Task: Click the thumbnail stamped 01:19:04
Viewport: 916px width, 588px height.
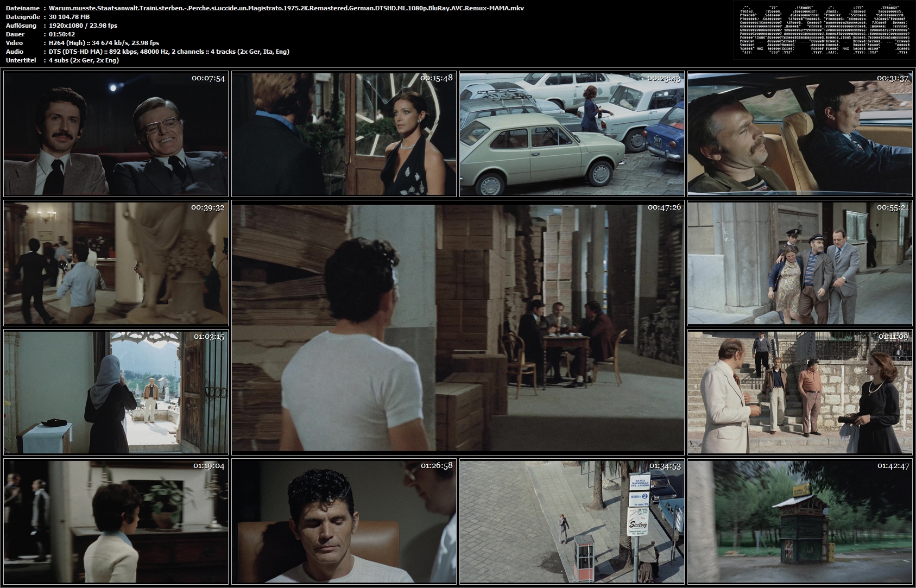Action: [x=116, y=521]
